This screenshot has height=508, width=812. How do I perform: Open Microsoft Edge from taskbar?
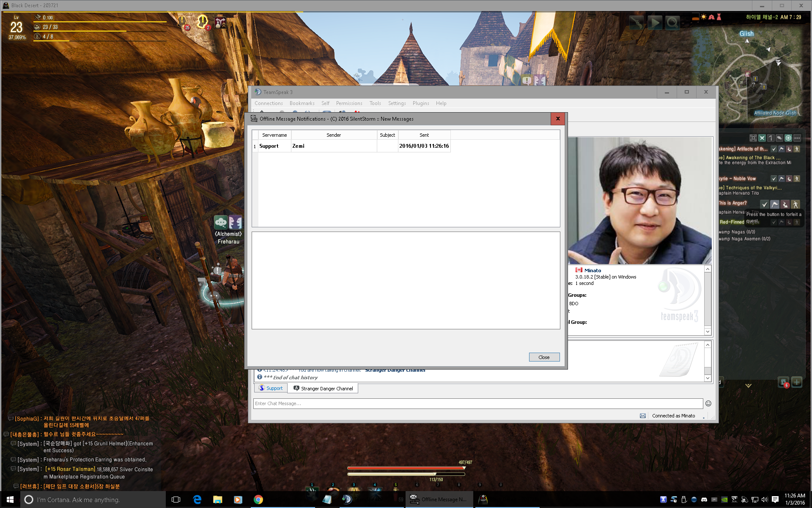[197, 500]
